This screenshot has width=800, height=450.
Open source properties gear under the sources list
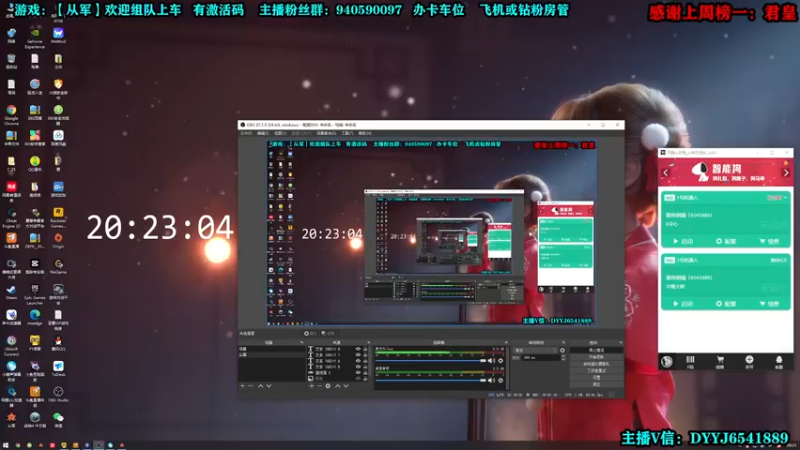[x=328, y=386]
